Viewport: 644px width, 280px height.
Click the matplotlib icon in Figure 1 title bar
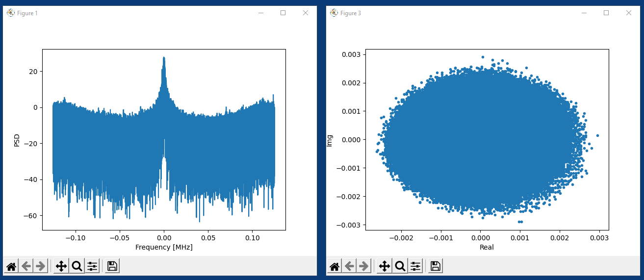(x=11, y=13)
